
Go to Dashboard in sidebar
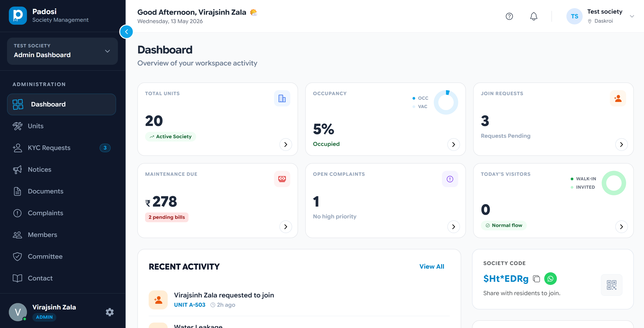(62, 104)
